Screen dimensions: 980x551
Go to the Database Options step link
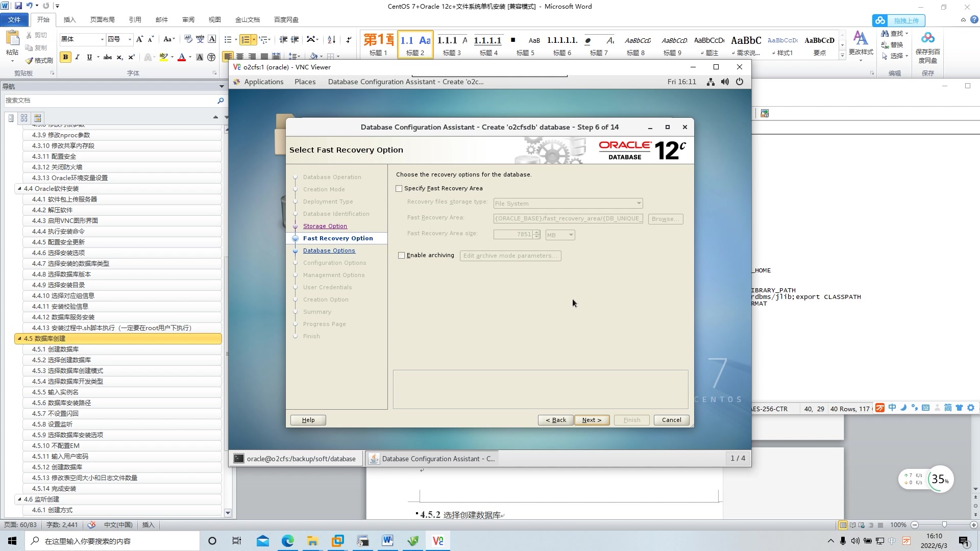point(329,251)
